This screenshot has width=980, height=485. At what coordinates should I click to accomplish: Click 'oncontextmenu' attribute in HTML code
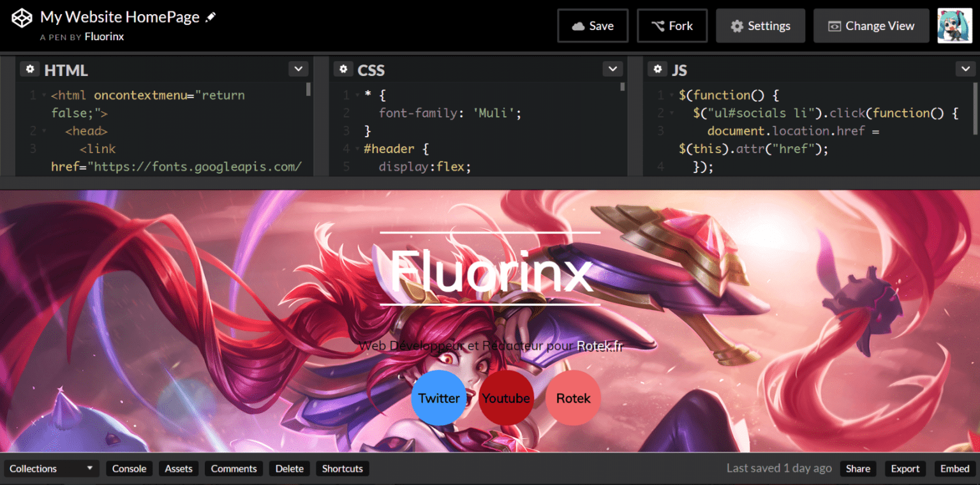[x=140, y=95]
